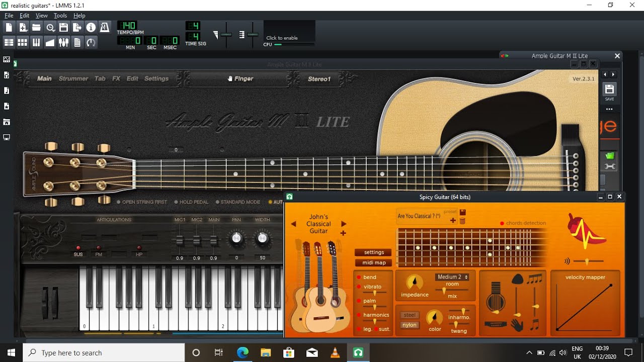Open the Medium 2 room dropdown
The image size is (644, 362).
click(452, 277)
